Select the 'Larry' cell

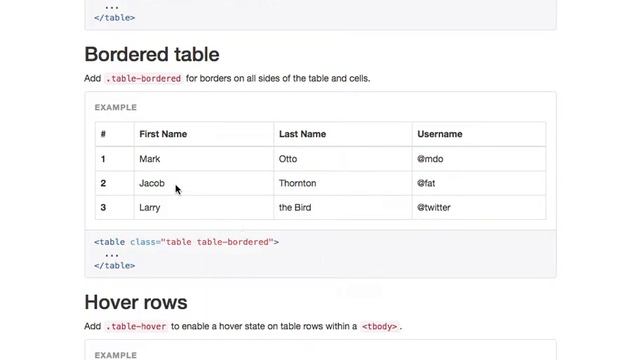(x=204, y=207)
